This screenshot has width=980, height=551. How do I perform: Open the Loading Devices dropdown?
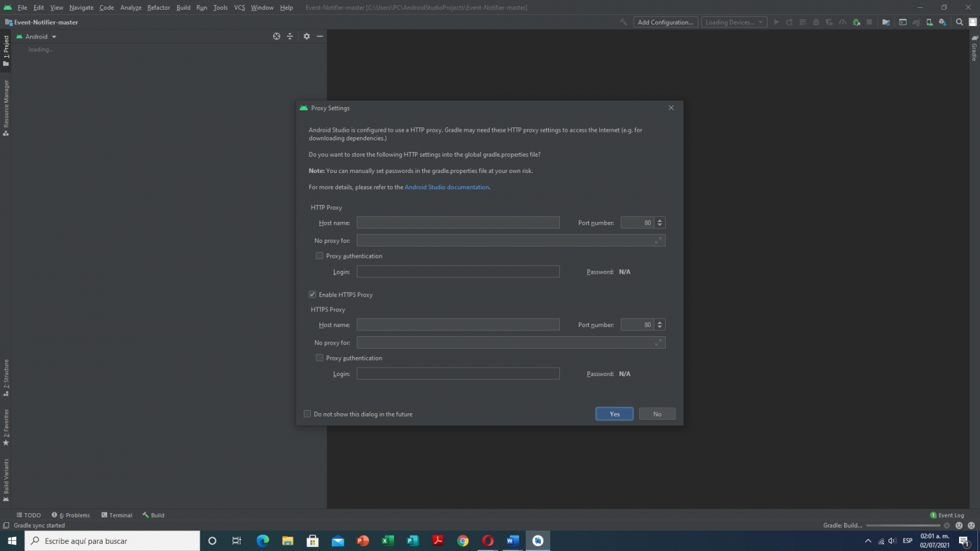point(734,22)
